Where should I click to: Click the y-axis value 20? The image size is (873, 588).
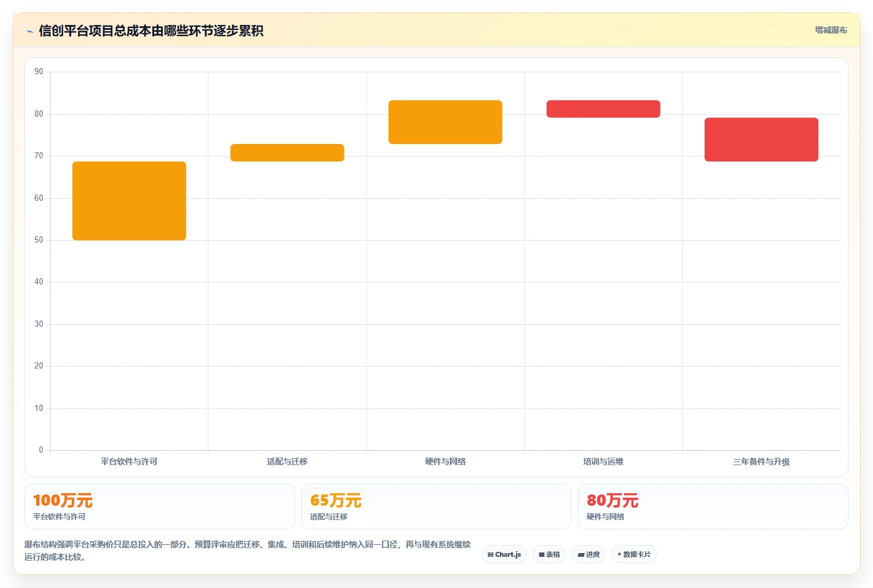click(39, 366)
